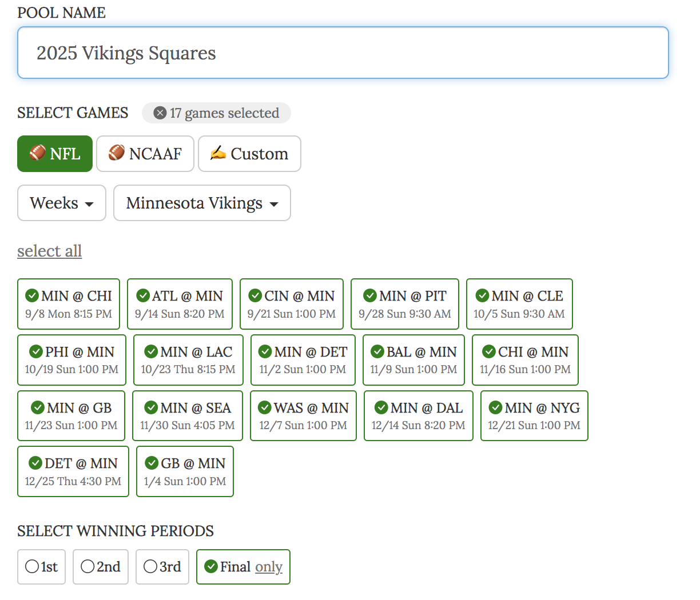Click the football icon on the NCAAF tab
700x600 pixels.
point(117,153)
